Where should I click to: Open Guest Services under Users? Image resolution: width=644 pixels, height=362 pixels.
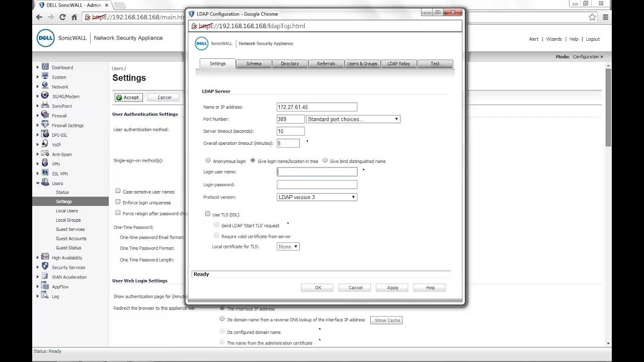pyautogui.click(x=70, y=229)
